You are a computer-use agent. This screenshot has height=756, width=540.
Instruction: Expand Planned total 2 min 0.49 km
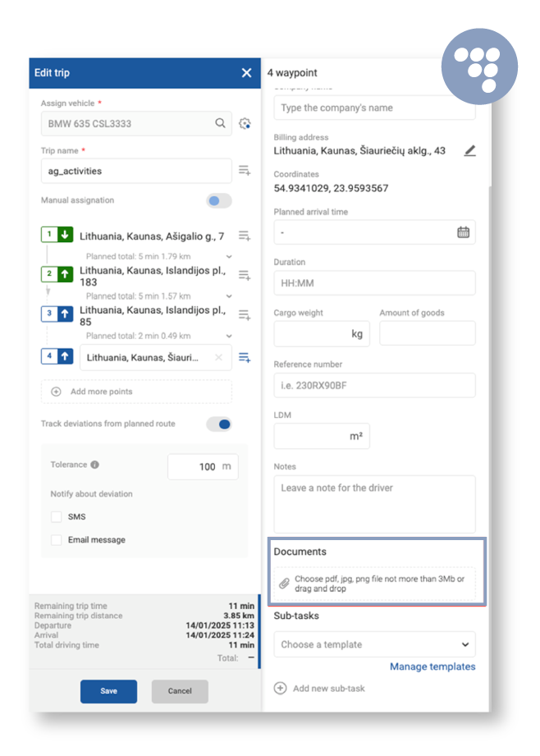pos(229,336)
